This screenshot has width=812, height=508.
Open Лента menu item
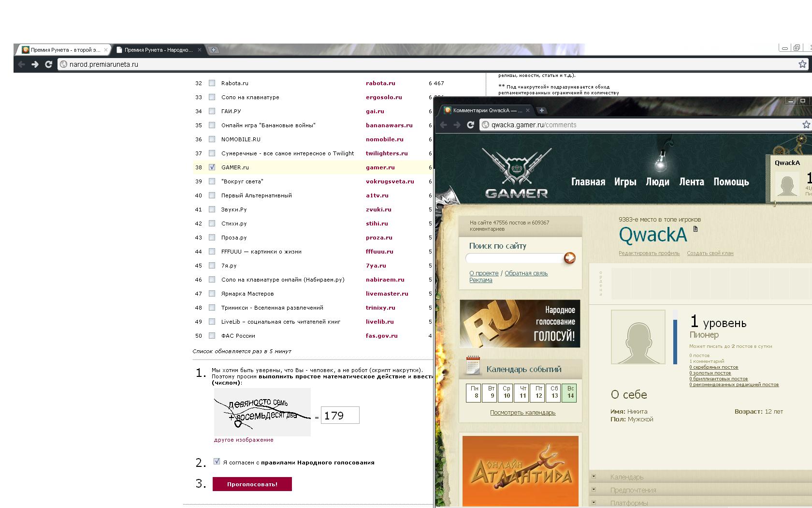point(692,182)
